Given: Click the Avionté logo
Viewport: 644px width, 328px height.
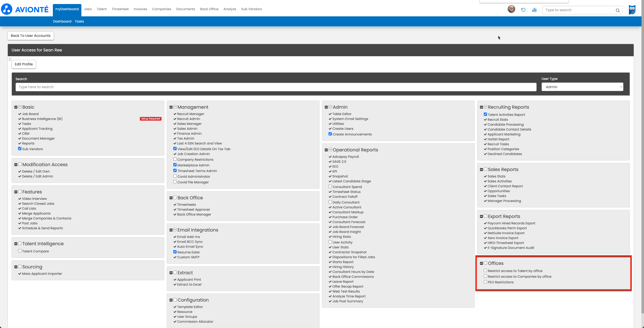Looking at the screenshot, I should pyautogui.click(x=25, y=9).
